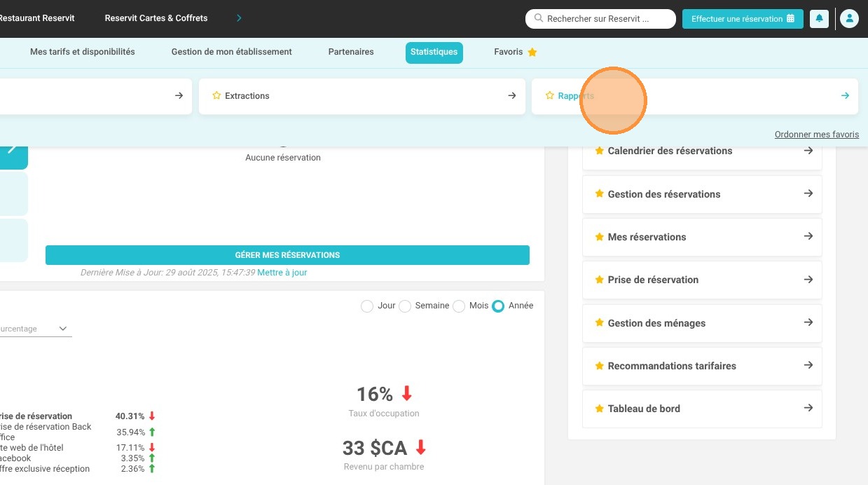Click the arrow for Gestion des ménages

[808, 322]
